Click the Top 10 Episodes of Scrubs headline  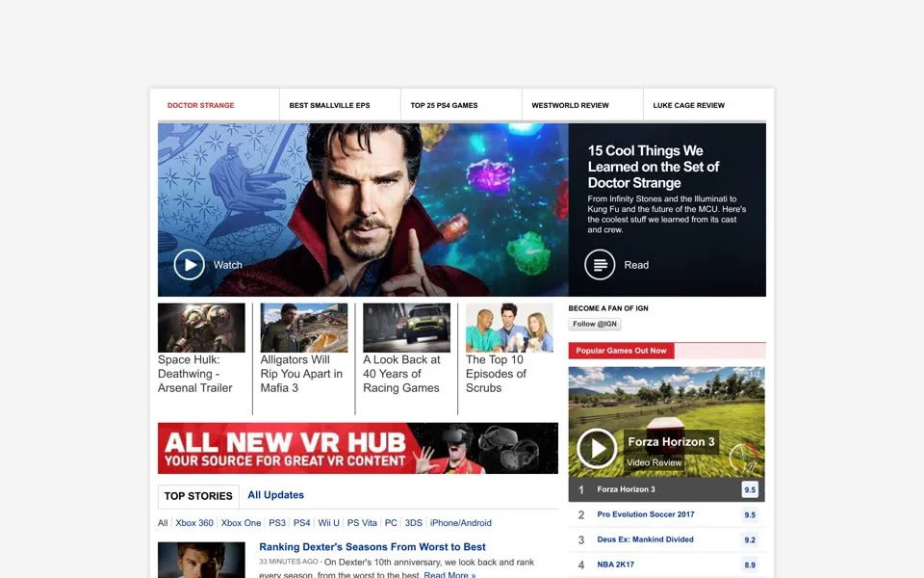coord(496,374)
